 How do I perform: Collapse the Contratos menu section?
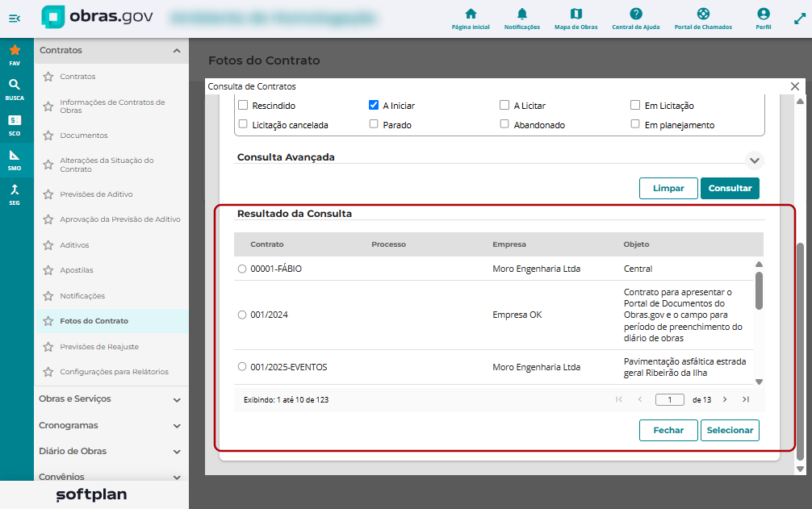click(177, 51)
